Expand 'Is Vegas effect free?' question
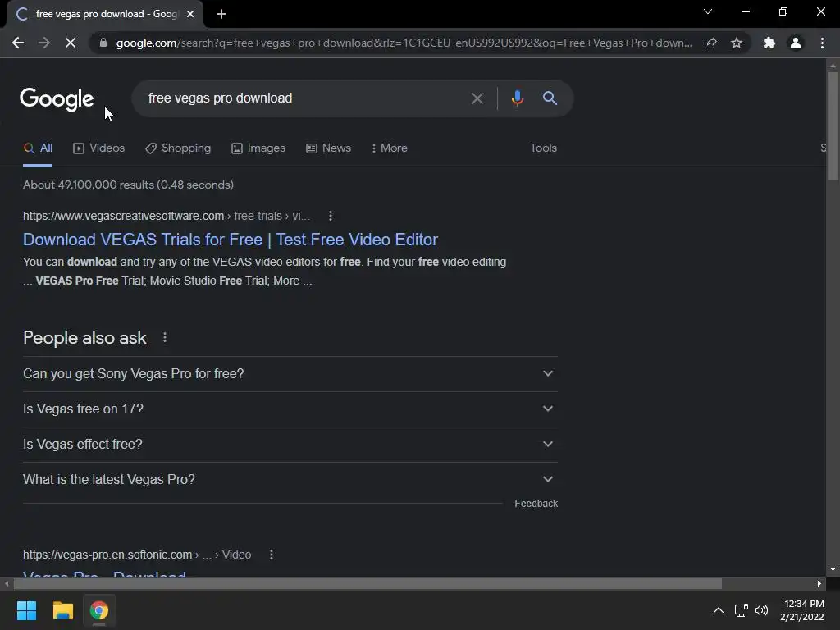 point(290,445)
